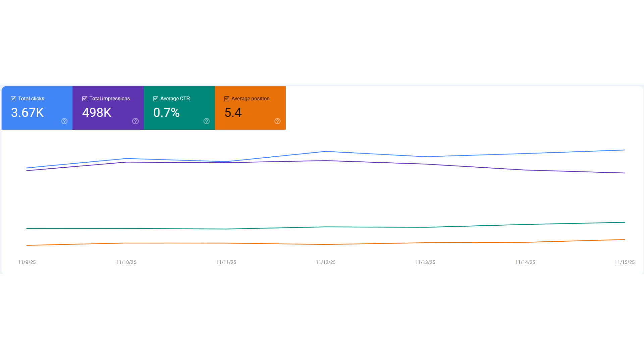Screen dimensions: 644x359
Task: Disable the Average CTR checkbox
Action: pyautogui.click(x=156, y=98)
